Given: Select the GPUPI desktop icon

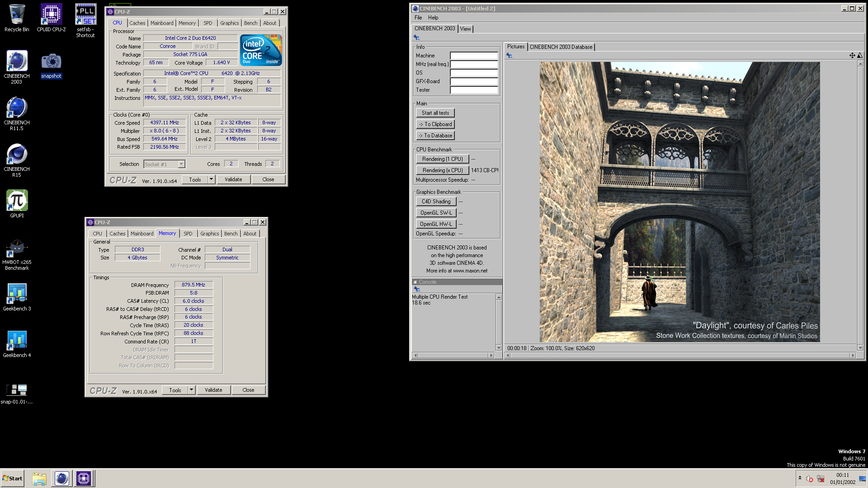Looking at the screenshot, I should point(17,204).
